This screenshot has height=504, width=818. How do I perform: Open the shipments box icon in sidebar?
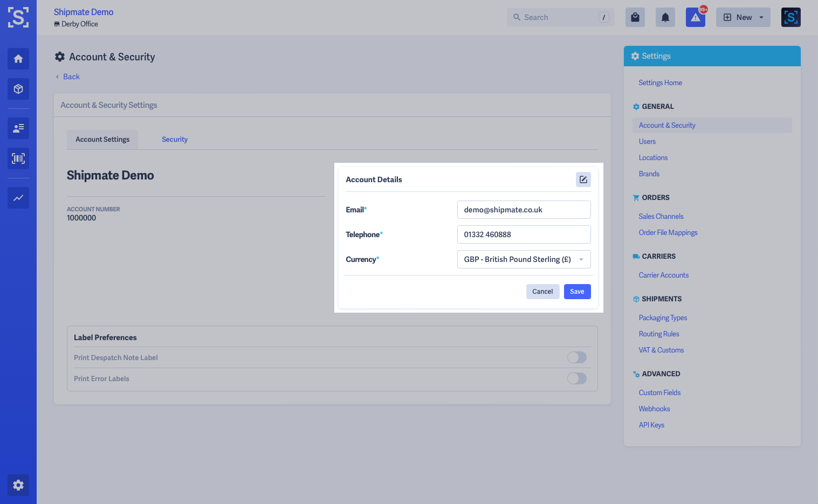pyautogui.click(x=18, y=89)
